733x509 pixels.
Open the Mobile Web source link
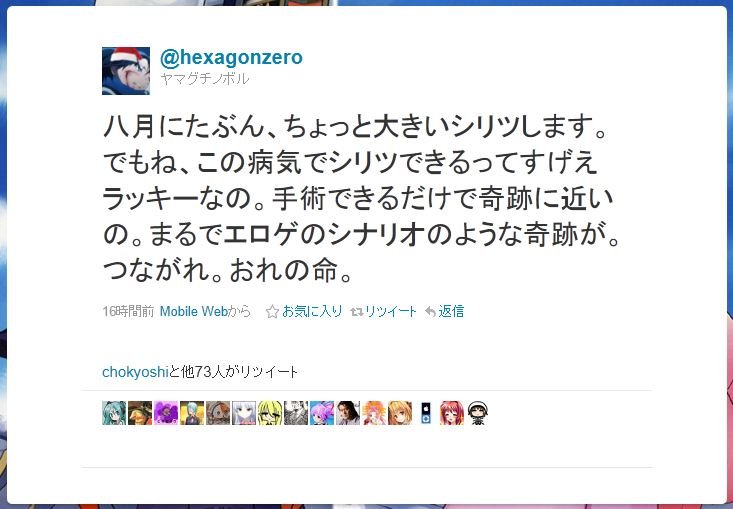click(194, 311)
